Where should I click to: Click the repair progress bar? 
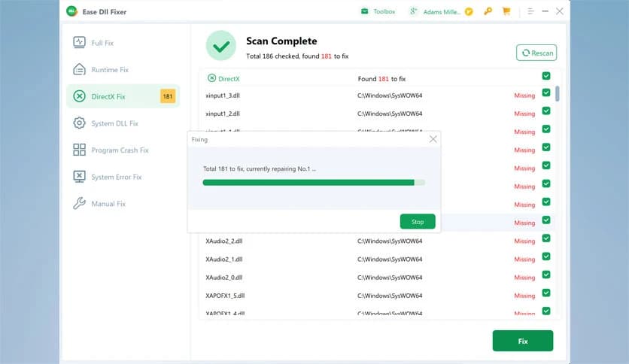[x=314, y=183]
